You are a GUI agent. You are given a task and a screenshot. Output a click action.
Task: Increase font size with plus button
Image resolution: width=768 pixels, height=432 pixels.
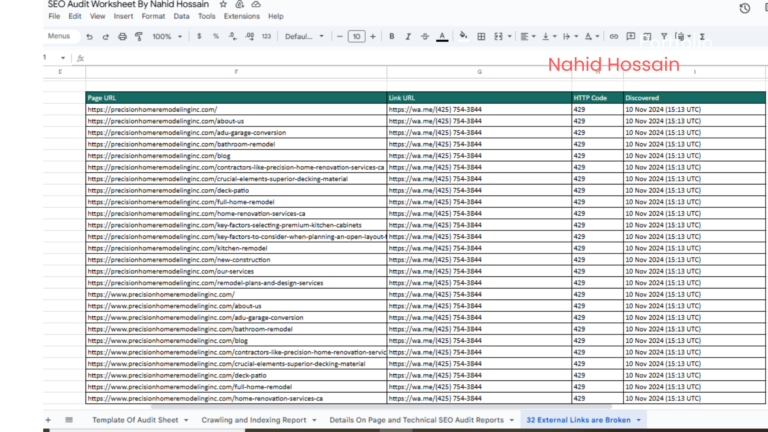(x=373, y=36)
